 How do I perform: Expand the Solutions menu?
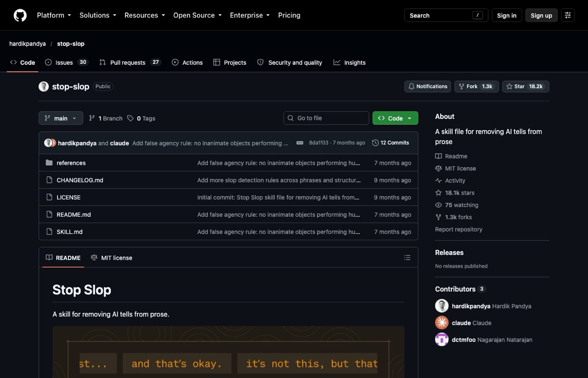(98, 15)
